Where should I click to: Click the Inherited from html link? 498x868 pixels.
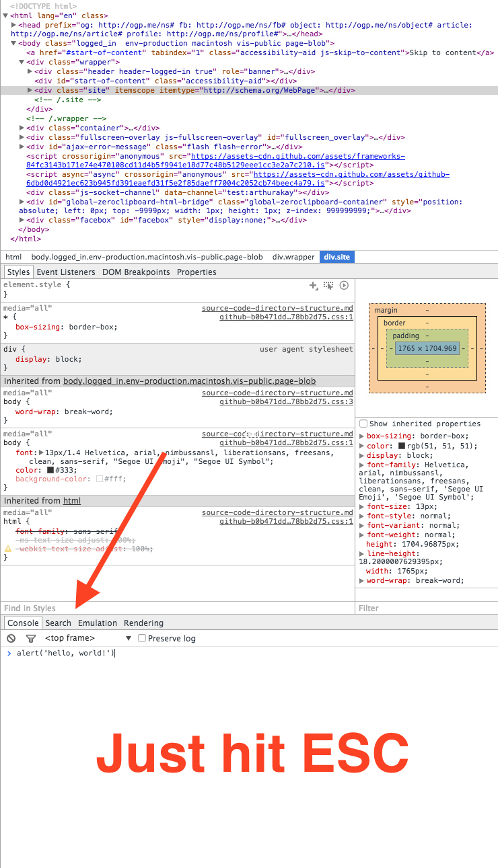(x=72, y=501)
